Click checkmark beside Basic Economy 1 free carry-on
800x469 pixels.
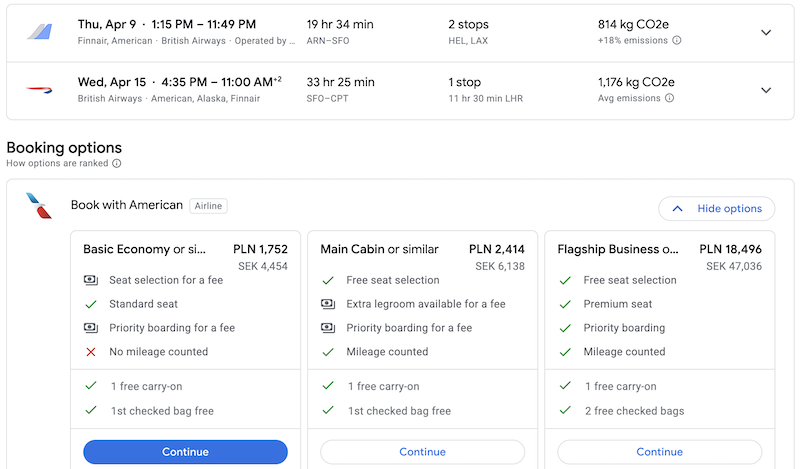[91, 385]
